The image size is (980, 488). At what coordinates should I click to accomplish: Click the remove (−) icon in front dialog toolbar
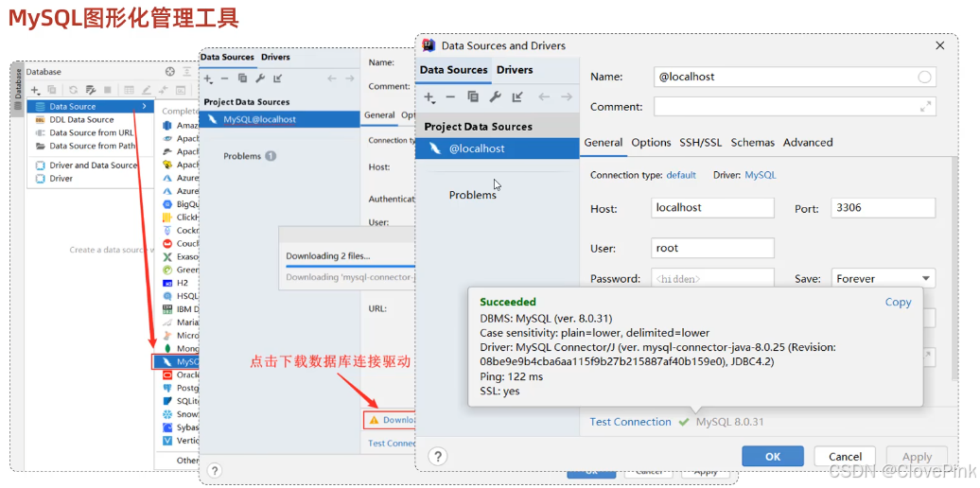pyautogui.click(x=450, y=96)
